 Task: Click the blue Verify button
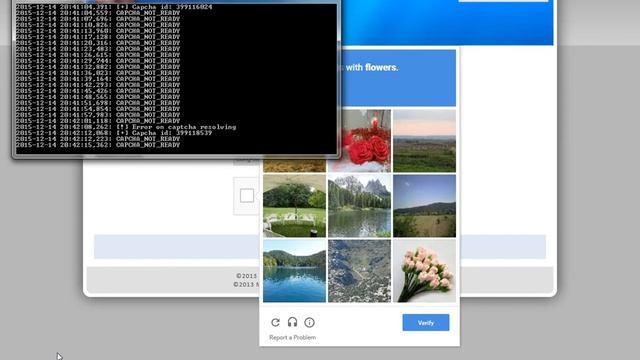(x=426, y=322)
